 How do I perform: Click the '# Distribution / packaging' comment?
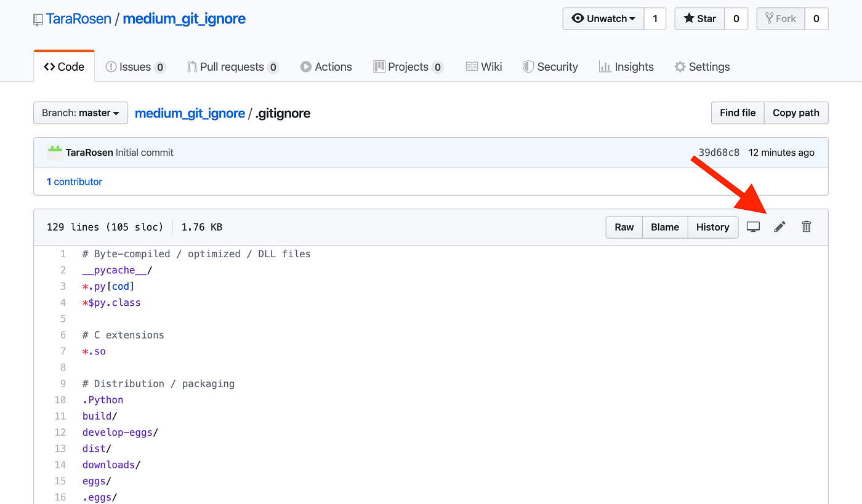coord(158,383)
